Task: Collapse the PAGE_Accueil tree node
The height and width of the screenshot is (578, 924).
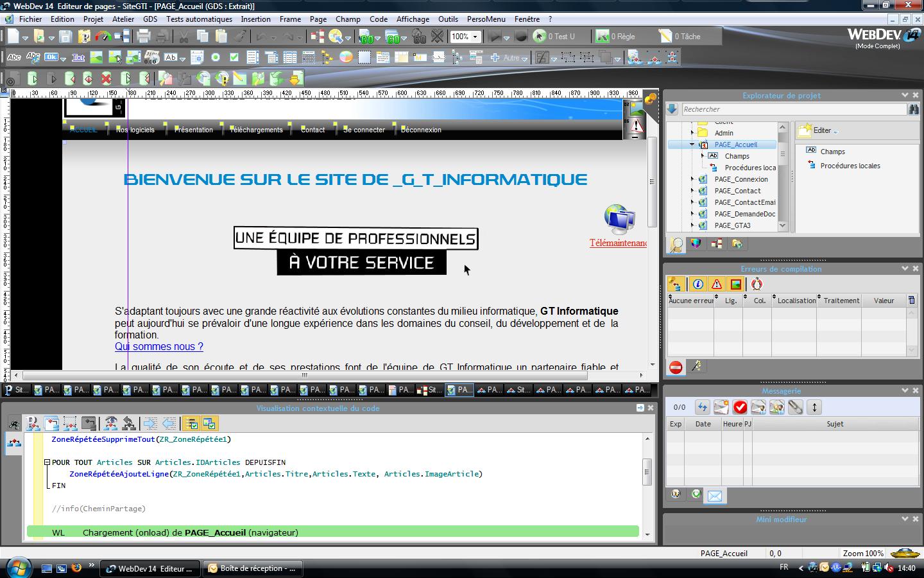Action: pyautogui.click(x=692, y=144)
